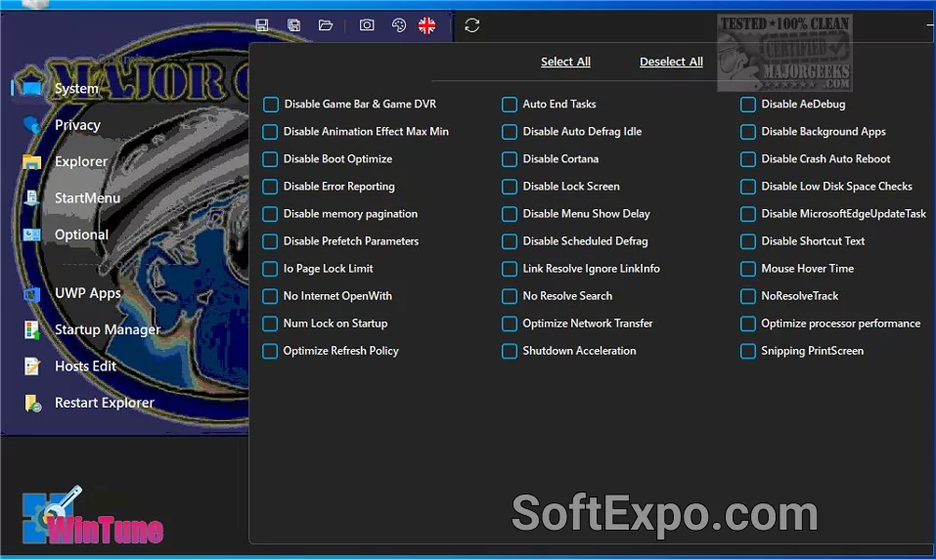Image resolution: width=936 pixels, height=560 pixels.
Task: Enable Disable Game Bar & Game DVR
Action: pos(270,105)
